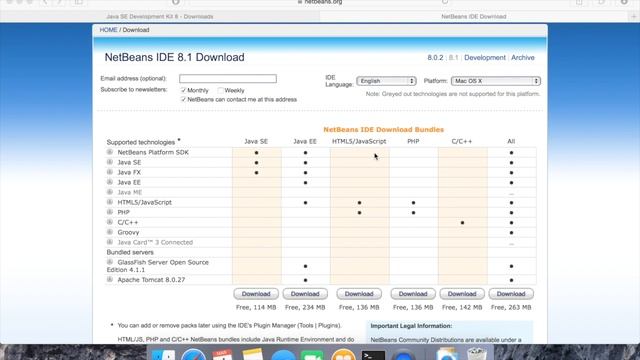640x360 pixels.
Task: Switch to NetBeans IDE Download tab
Action: click(474, 16)
